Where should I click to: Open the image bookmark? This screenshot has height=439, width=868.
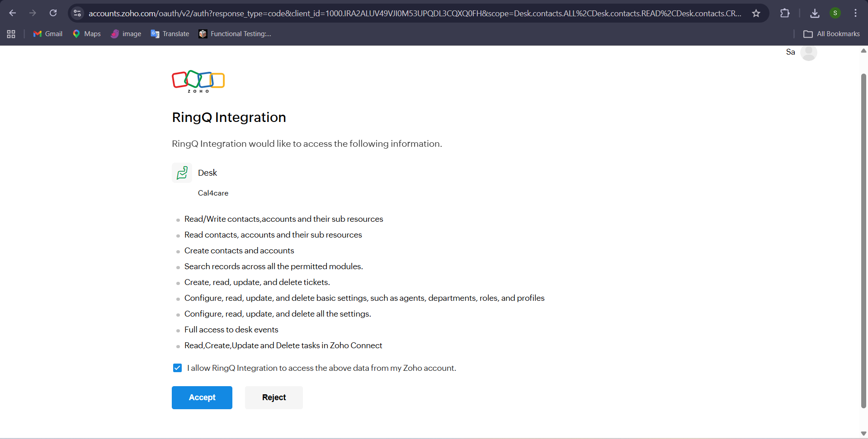click(x=126, y=34)
